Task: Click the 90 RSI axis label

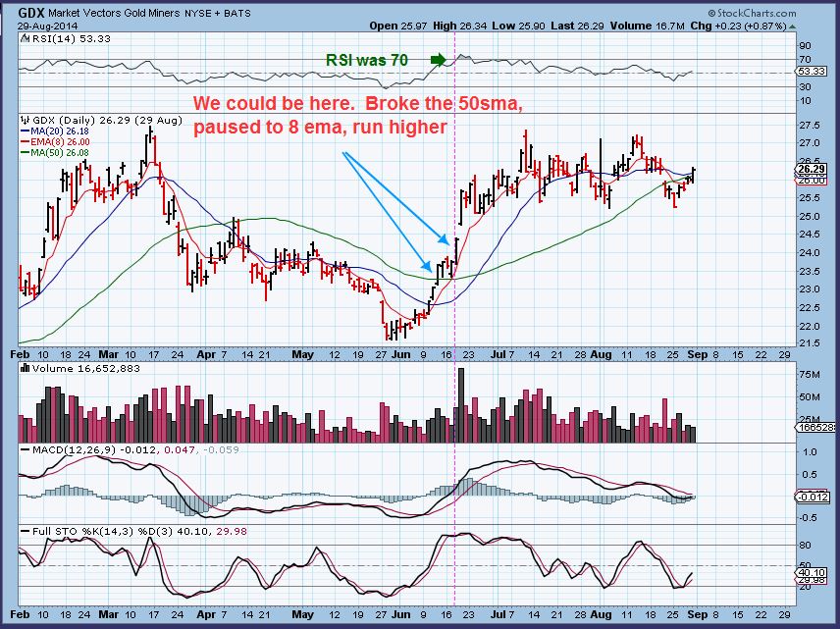Action: pos(806,46)
